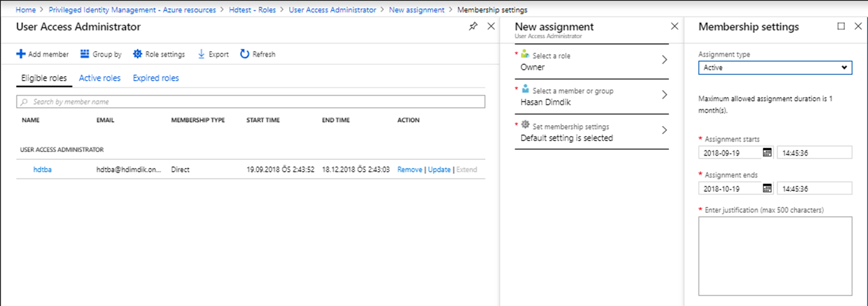
Task: Click the Select a member or group icon
Action: point(525,89)
